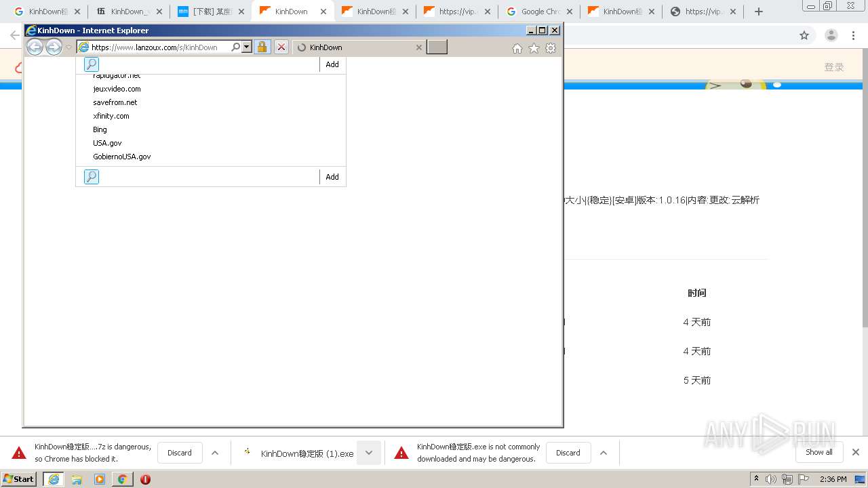This screenshot has width=868, height=488.
Task: Close the Chrome downloads bar
Action: 856,452
